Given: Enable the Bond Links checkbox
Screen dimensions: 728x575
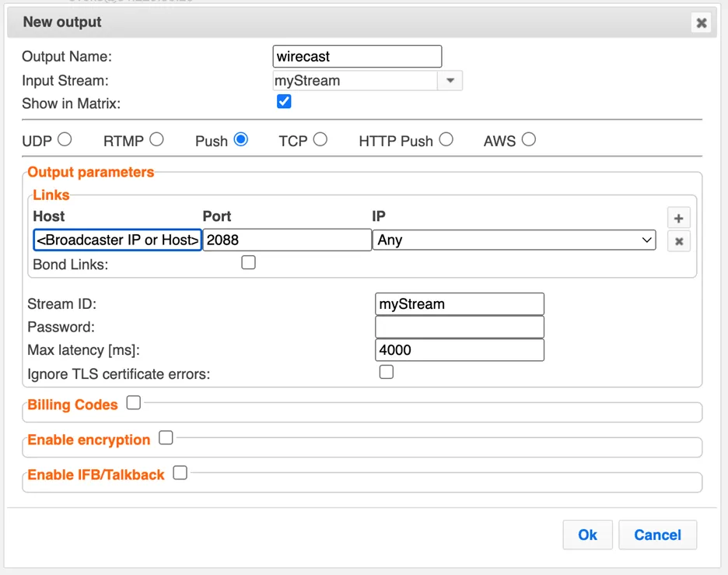Looking at the screenshot, I should pyautogui.click(x=248, y=263).
